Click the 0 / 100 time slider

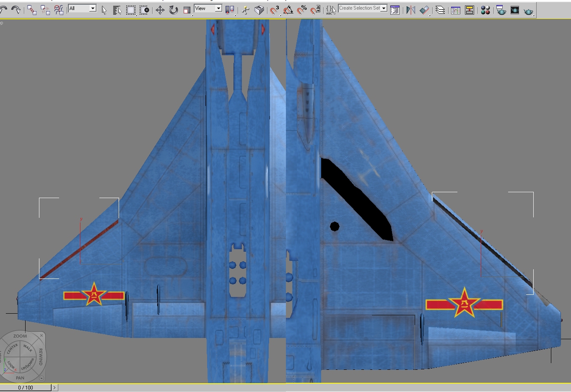point(26,387)
